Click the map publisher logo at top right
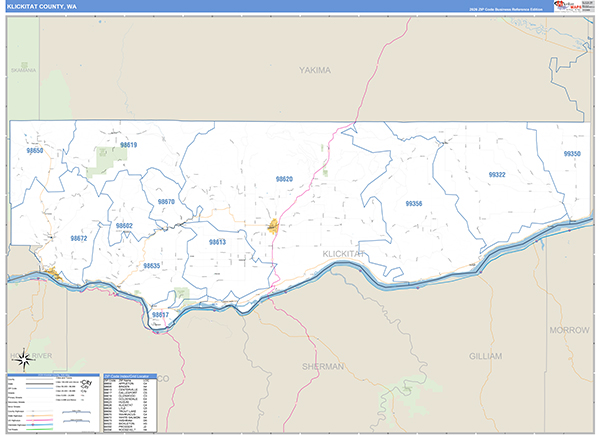 coord(574,6)
